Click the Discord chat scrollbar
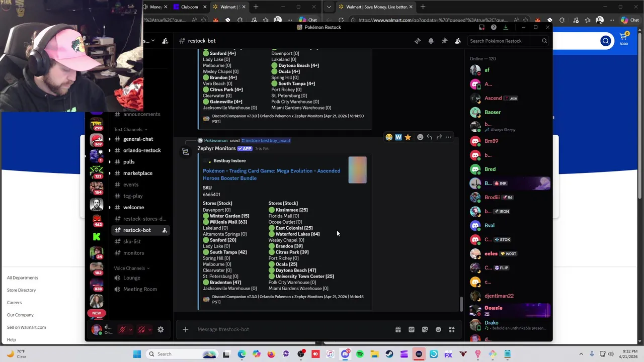The height and width of the screenshot is (362, 644). pyautogui.click(x=461, y=304)
